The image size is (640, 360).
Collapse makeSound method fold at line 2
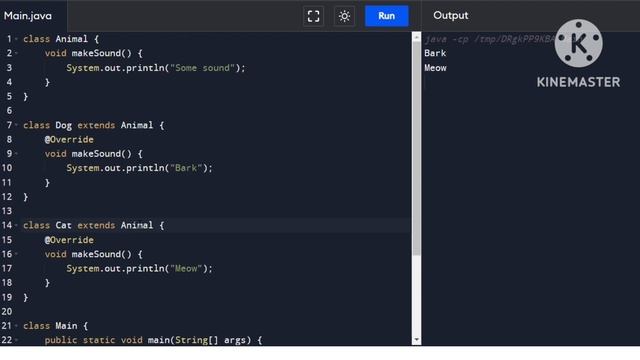tap(17, 53)
